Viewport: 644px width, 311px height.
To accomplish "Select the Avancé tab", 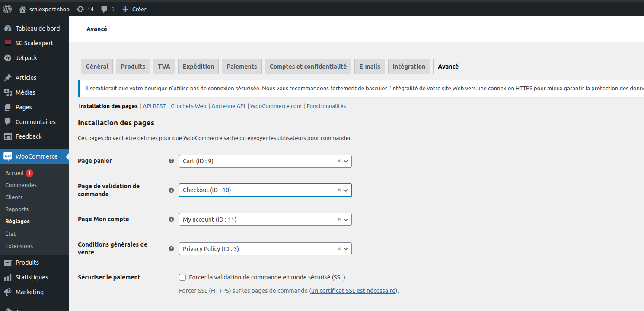I will point(448,67).
